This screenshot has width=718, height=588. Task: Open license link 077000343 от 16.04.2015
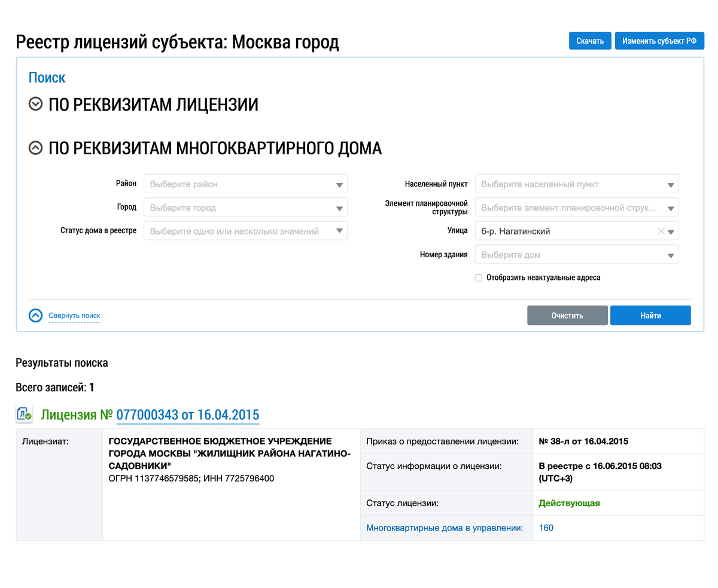(188, 415)
